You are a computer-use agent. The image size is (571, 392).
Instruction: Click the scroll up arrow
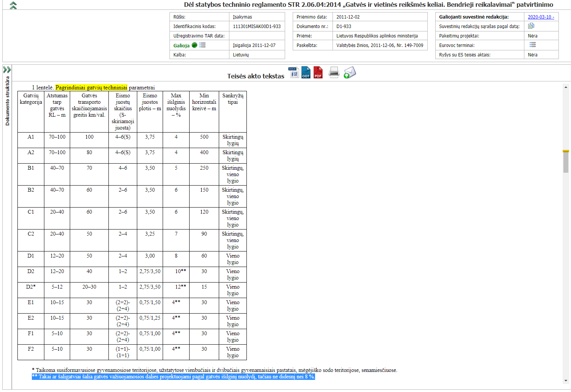click(x=566, y=87)
